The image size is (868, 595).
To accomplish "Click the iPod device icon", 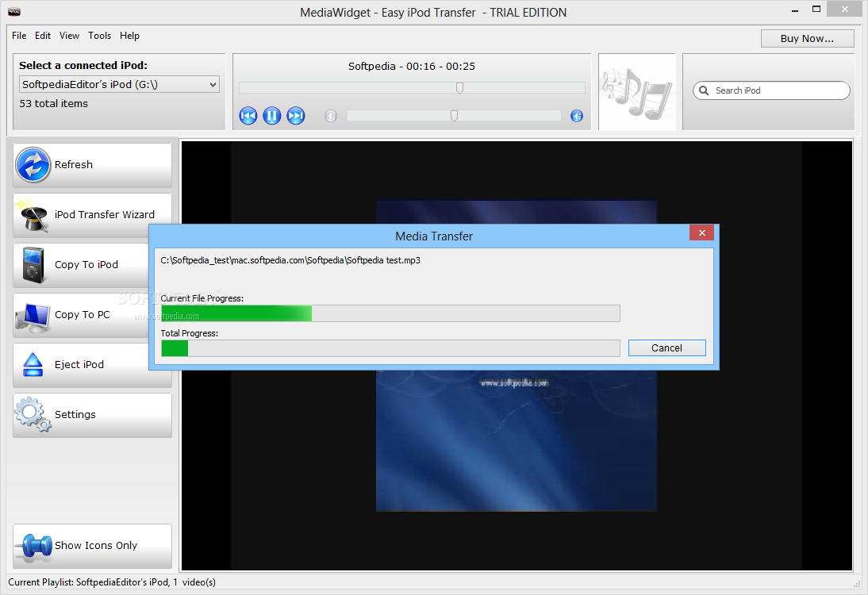I will [x=33, y=265].
